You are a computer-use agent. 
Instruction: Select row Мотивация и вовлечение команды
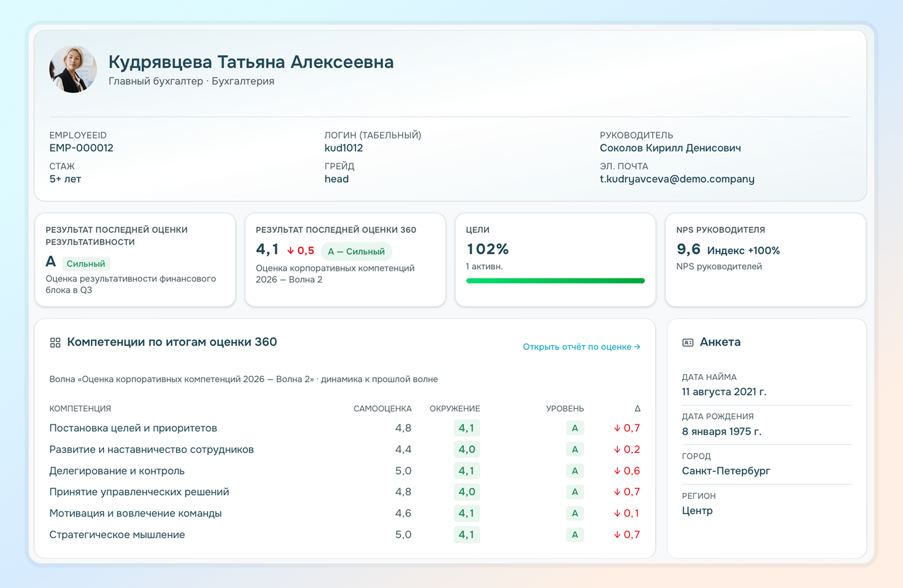pyautogui.click(x=345, y=513)
